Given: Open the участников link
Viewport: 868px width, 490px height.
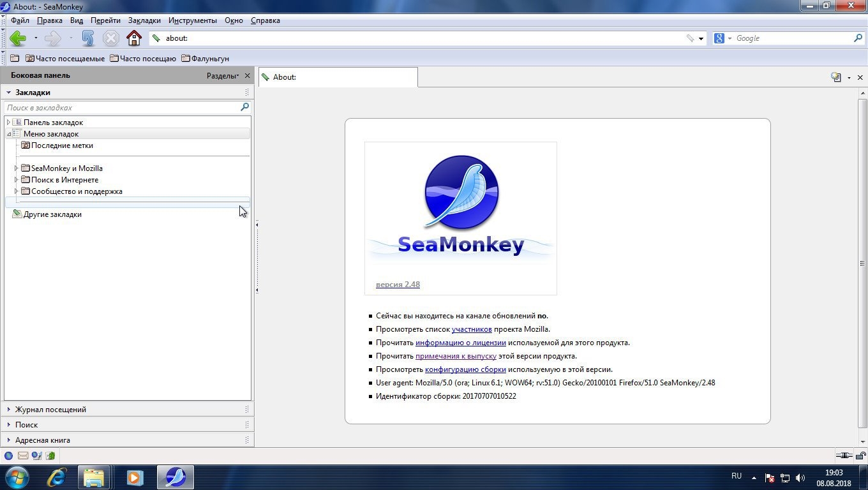Looking at the screenshot, I should tap(472, 329).
